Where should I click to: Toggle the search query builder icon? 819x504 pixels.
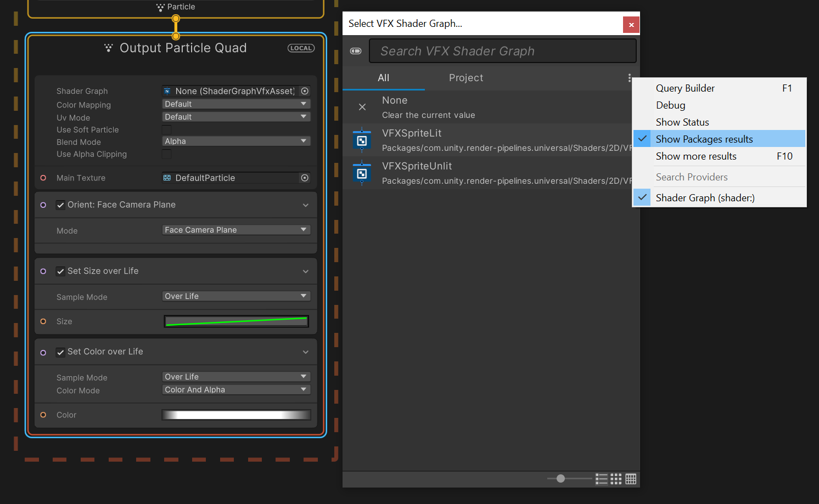click(x=356, y=51)
